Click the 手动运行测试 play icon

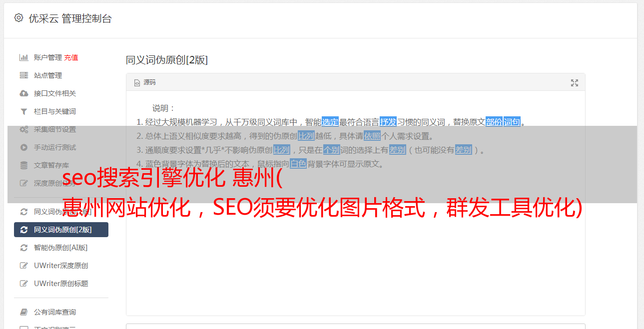[x=23, y=147]
